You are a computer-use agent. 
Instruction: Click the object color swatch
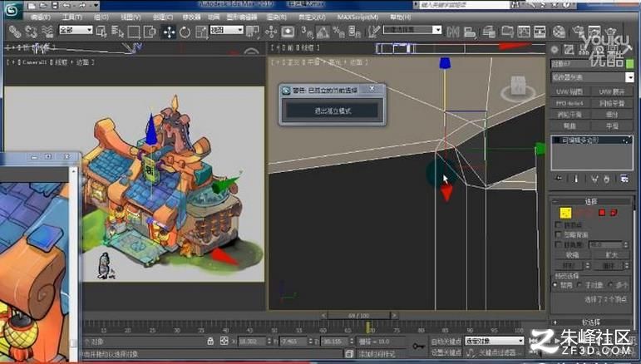pyautogui.click(x=629, y=64)
